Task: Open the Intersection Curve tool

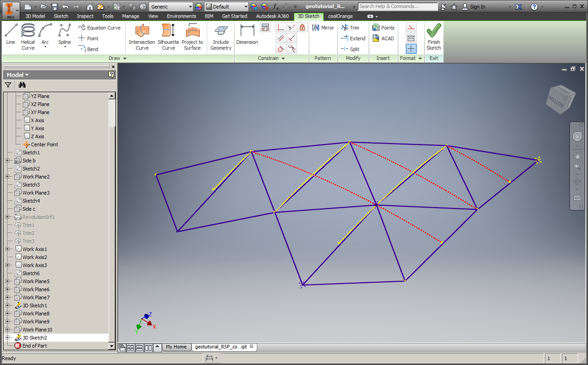Action: click(x=142, y=36)
